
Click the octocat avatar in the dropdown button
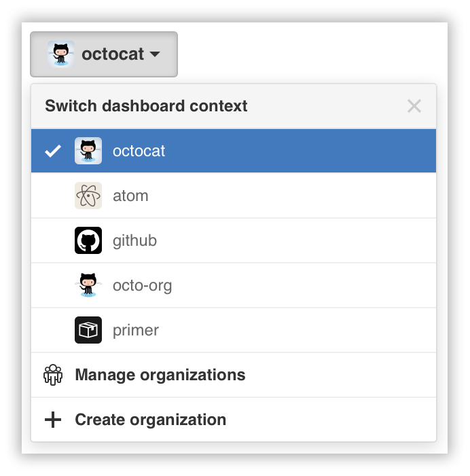61,54
